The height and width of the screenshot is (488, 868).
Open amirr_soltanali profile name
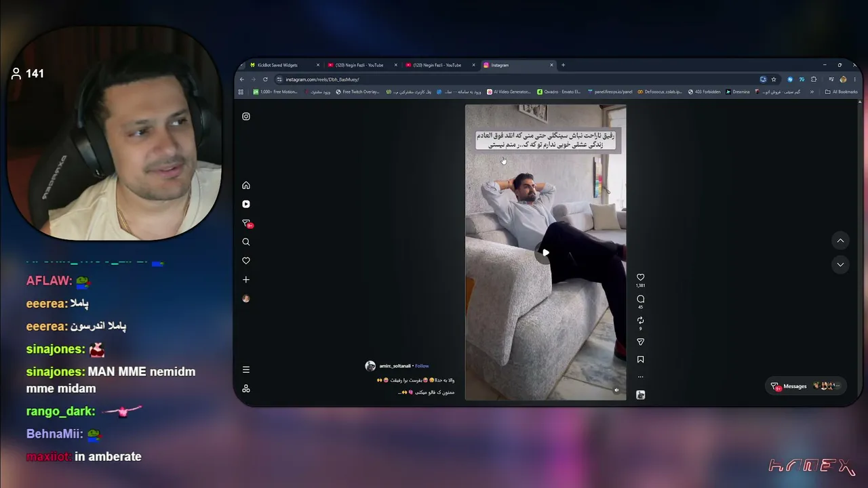point(395,366)
